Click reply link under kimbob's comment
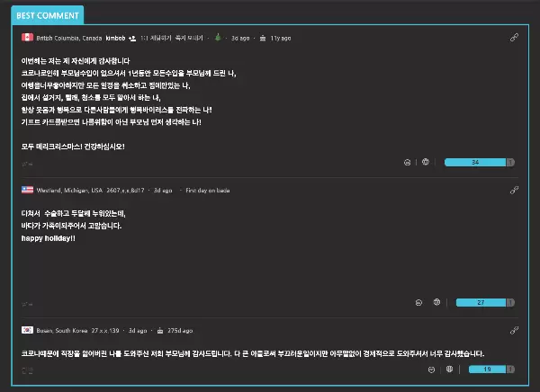Image resolution: width=540 pixels, height=392 pixels. point(27,165)
